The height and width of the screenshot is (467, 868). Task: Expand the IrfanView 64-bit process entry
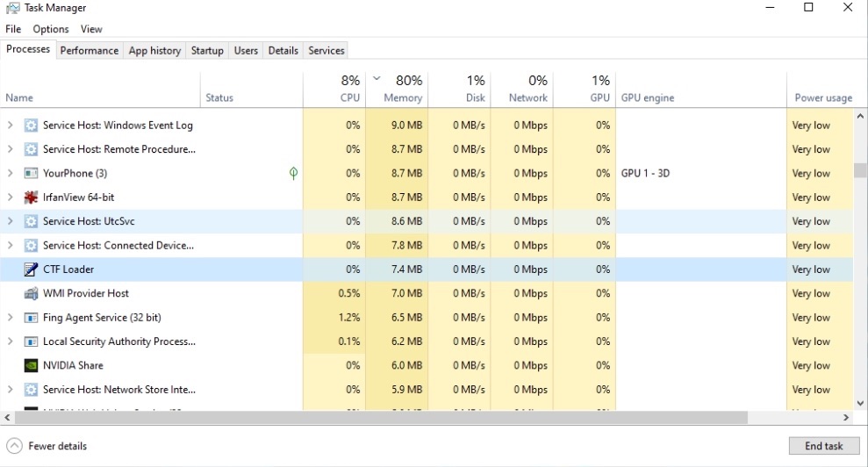pyautogui.click(x=11, y=198)
